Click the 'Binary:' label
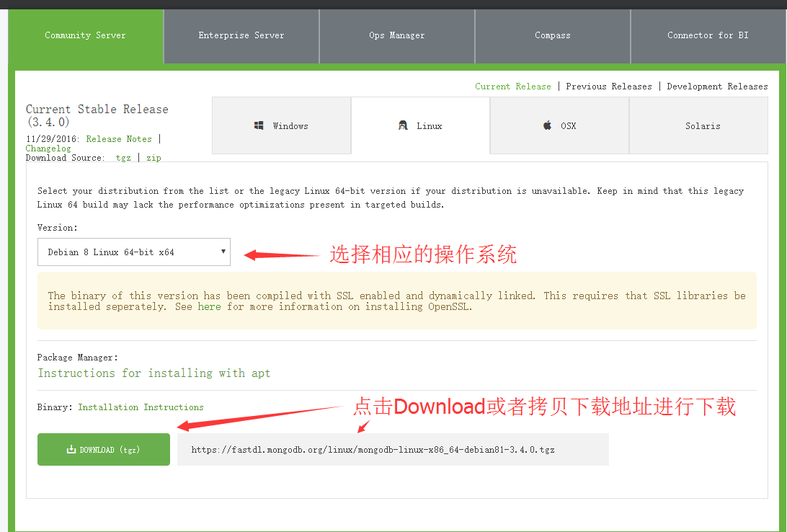787x532 pixels. [55, 407]
